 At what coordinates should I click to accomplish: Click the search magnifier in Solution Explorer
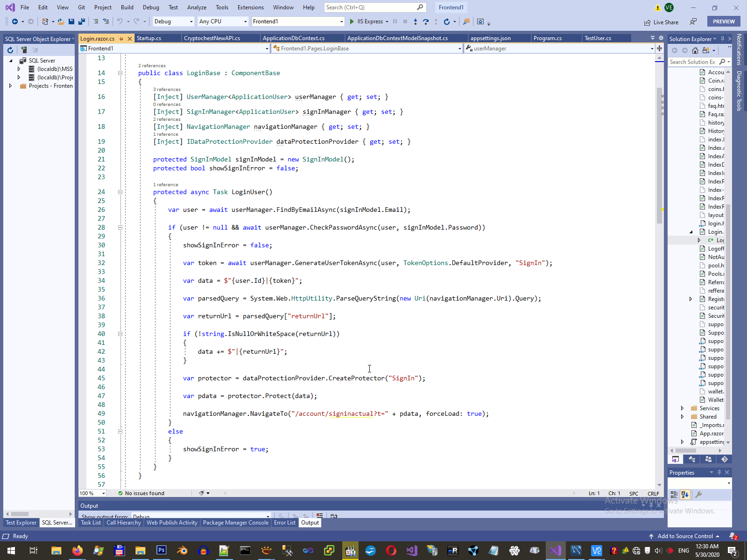pos(722,62)
